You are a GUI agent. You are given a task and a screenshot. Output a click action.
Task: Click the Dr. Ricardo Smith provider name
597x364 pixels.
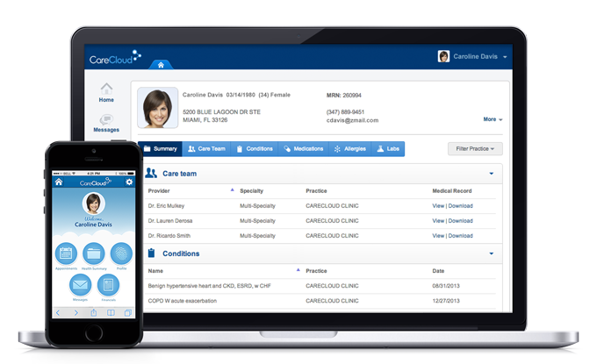pos(169,236)
